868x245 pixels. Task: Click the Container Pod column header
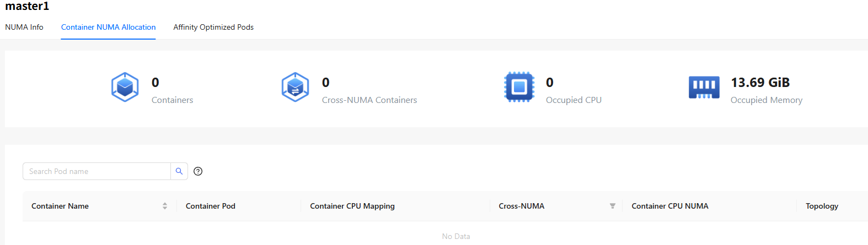[x=211, y=206]
